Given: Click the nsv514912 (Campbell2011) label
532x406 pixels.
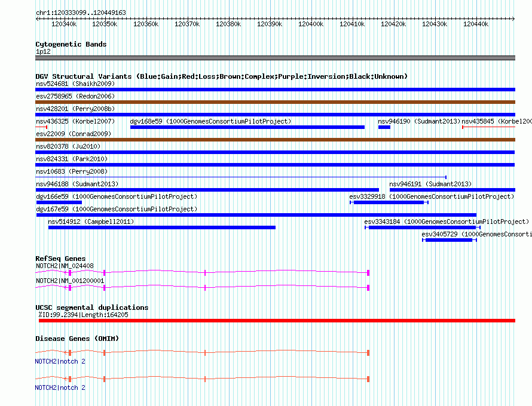Looking at the screenshot, I should pos(91,222).
